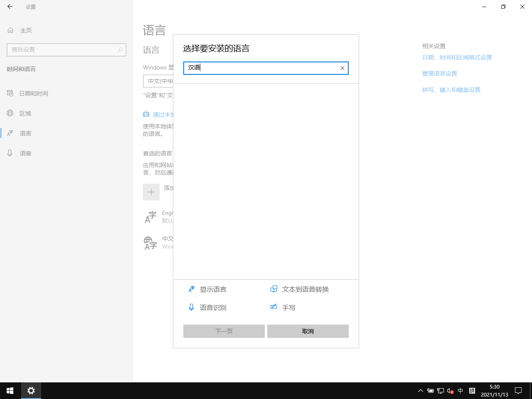This screenshot has width=532, height=399.
Task: Select 语言 language in the sidebar
Action: pyautogui.click(x=25, y=133)
